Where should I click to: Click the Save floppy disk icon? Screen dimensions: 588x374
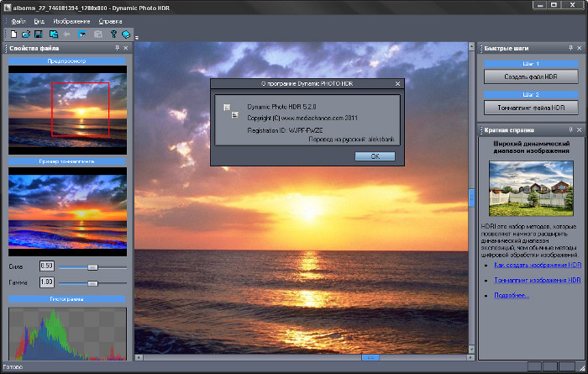(39, 34)
